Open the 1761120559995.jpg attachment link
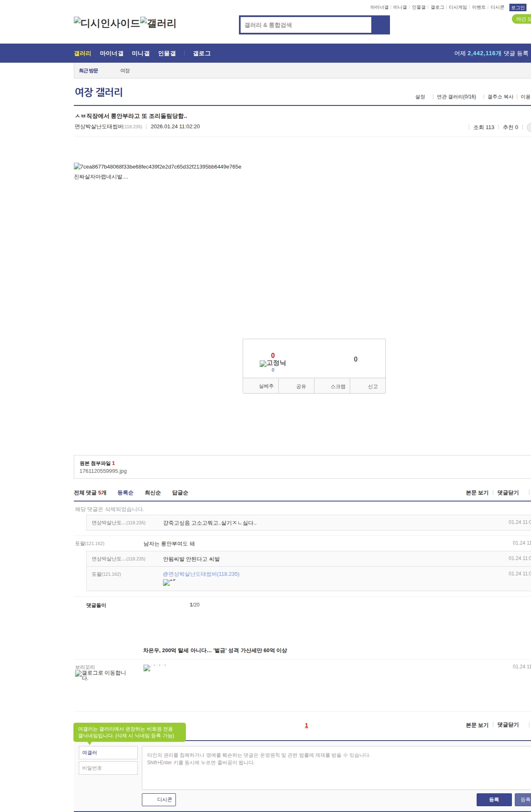The width and height of the screenshot is (531, 812). pyautogui.click(x=103, y=471)
